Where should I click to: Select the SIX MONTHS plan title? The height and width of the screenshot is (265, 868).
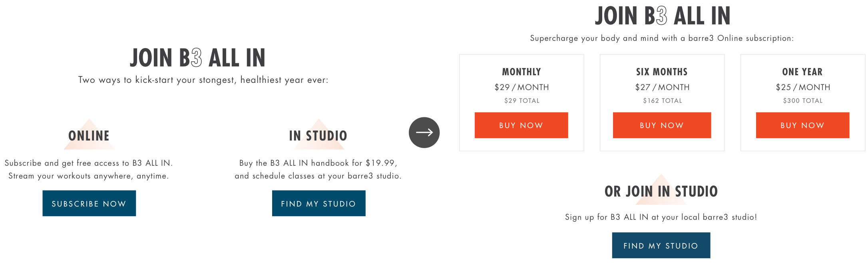click(x=662, y=72)
